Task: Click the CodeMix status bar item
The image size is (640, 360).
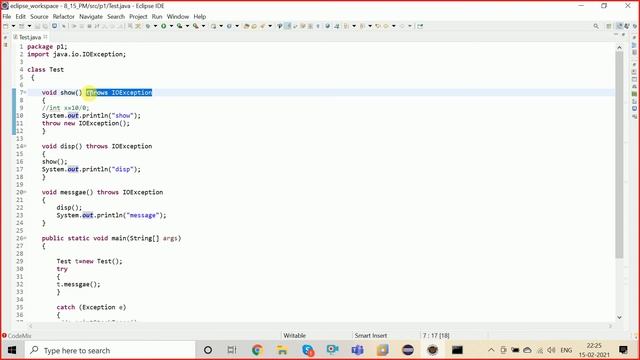Action: point(17,336)
